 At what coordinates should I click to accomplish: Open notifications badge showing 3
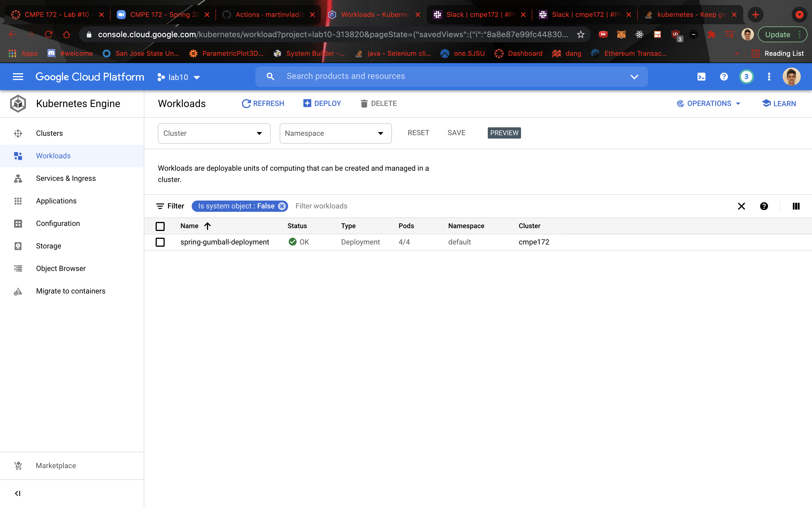[746, 77]
